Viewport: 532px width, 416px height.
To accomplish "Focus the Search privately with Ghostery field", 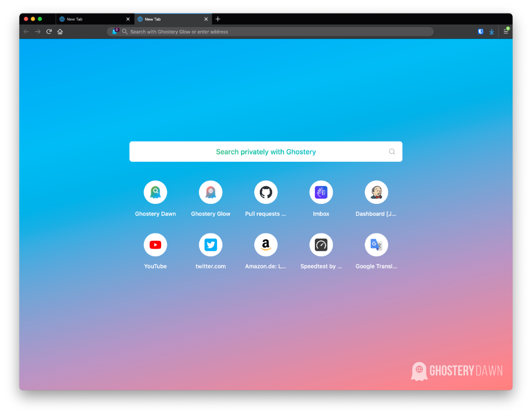I will 266,151.
